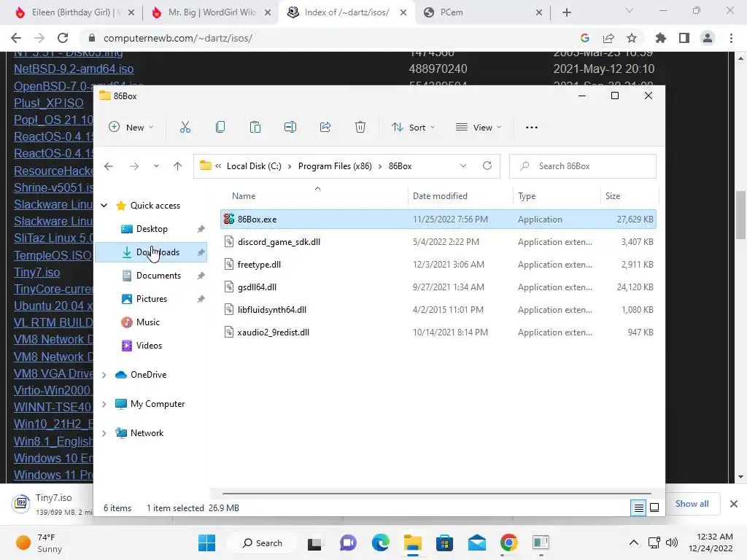This screenshot has width=747, height=560.
Task: Collapse the Quick access tree
Action: point(104,206)
